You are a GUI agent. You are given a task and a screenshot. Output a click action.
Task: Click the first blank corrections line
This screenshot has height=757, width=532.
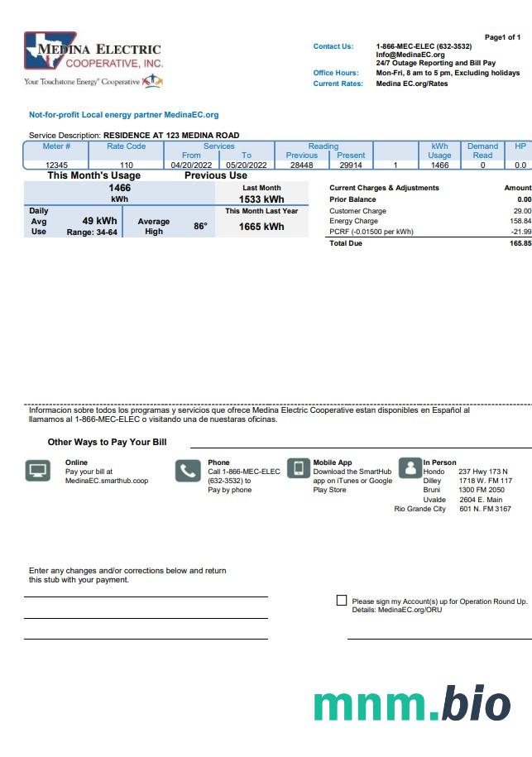coord(146,595)
